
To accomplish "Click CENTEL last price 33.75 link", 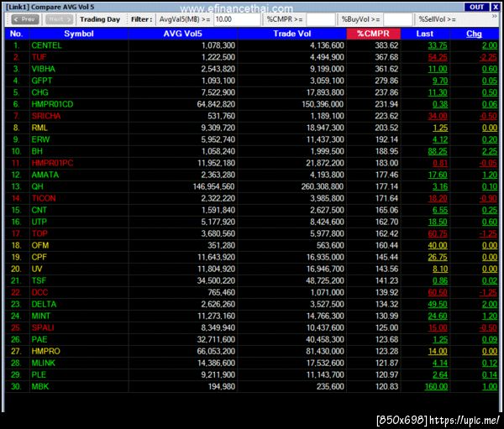I will (438, 45).
